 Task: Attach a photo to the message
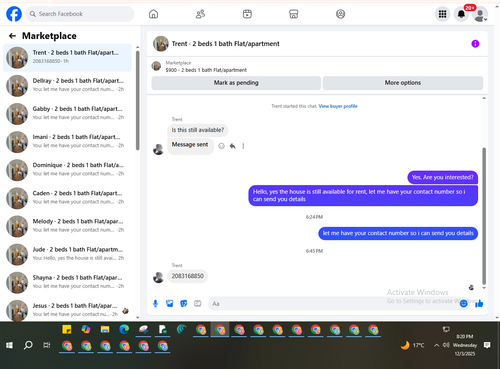pyautogui.click(x=170, y=303)
